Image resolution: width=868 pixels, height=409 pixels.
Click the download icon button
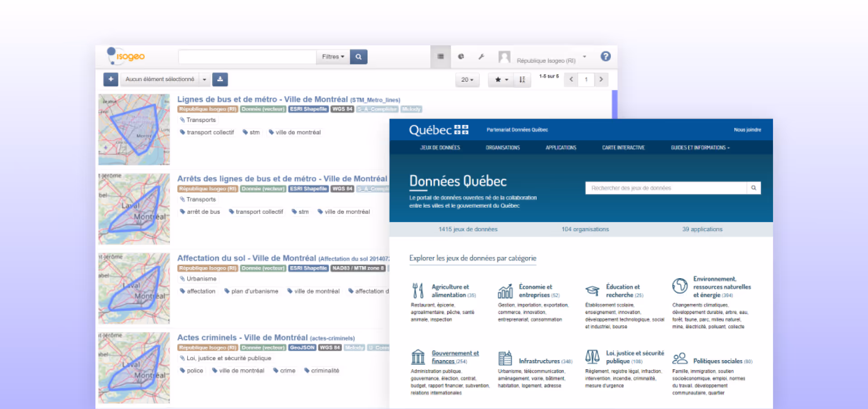(x=220, y=79)
